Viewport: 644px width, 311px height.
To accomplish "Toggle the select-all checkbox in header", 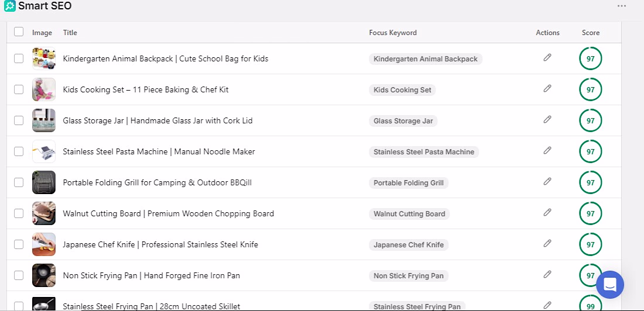I will (19, 32).
